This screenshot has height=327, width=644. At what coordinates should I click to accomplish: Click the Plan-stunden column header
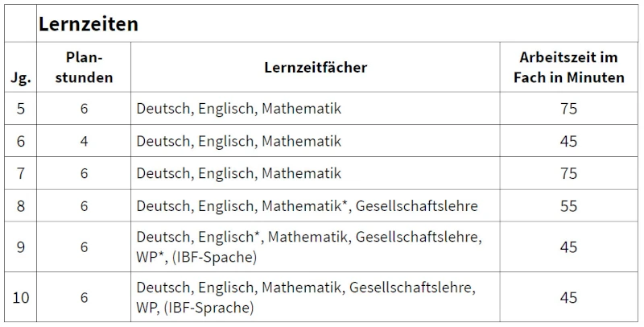click(84, 68)
